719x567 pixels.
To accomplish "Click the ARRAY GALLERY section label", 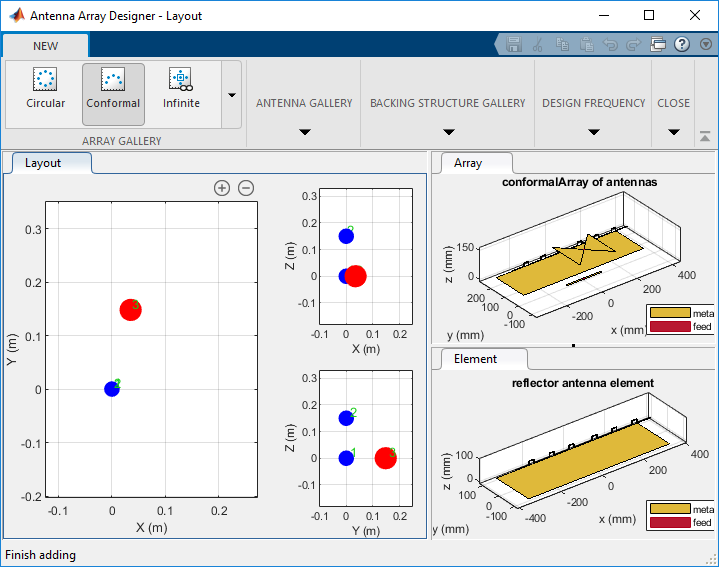I will pos(122,141).
